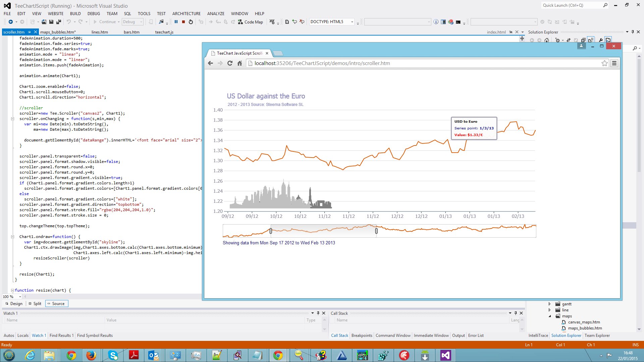644x362 pixels.
Task: Launch Internet Explorer from the taskbar
Action: click(30, 355)
